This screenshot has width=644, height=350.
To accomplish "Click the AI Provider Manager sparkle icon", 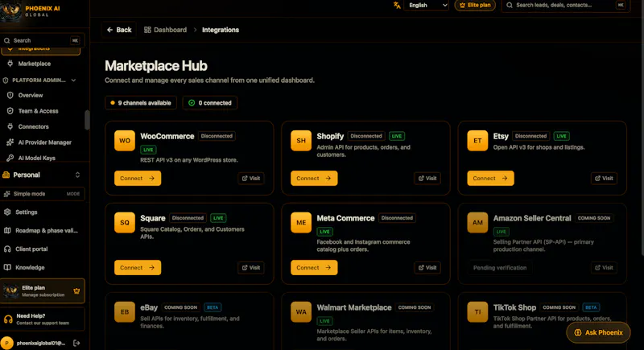I will click(x=10, y=142).
